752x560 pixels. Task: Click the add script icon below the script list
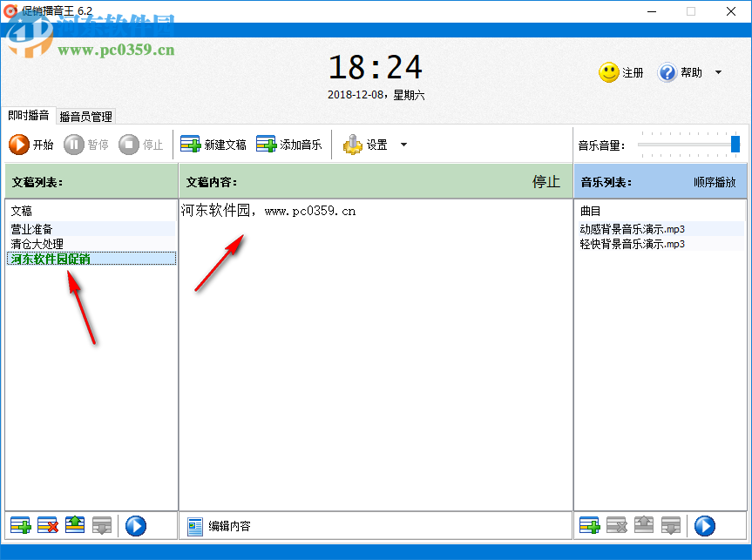pos(21,525)
